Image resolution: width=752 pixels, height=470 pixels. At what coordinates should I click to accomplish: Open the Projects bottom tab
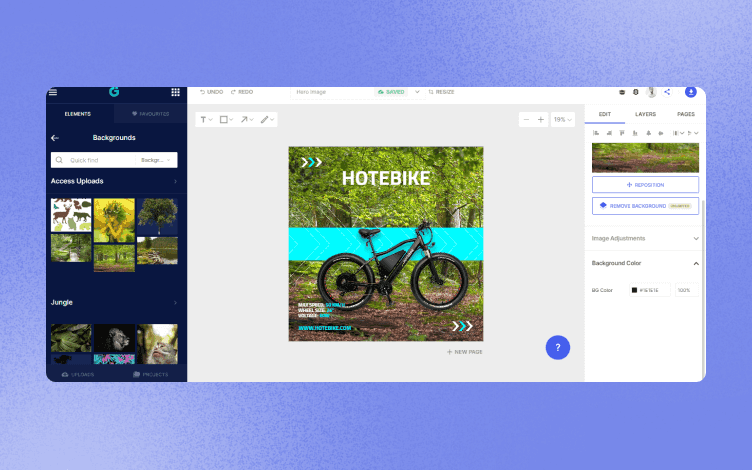point(151,374)
